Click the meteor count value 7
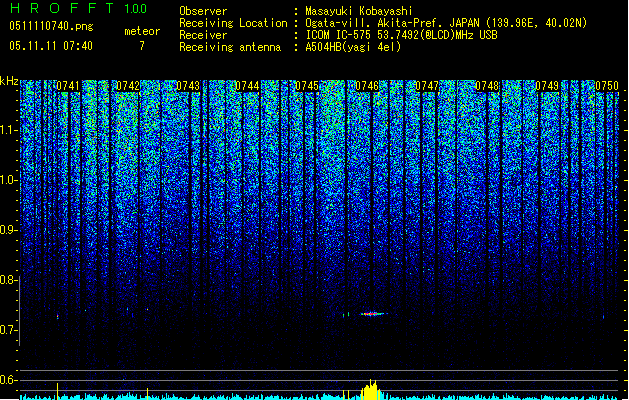This screenshot has height=400, width=629. point(142,46)
